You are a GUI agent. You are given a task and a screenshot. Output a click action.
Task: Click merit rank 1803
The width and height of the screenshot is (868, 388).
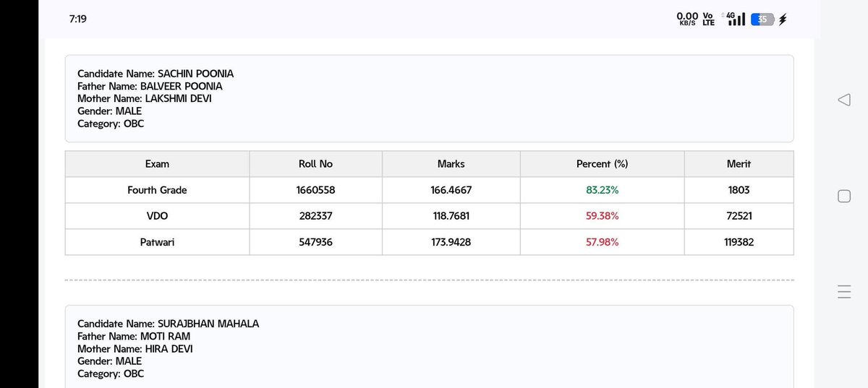click(x=739, y=190)
